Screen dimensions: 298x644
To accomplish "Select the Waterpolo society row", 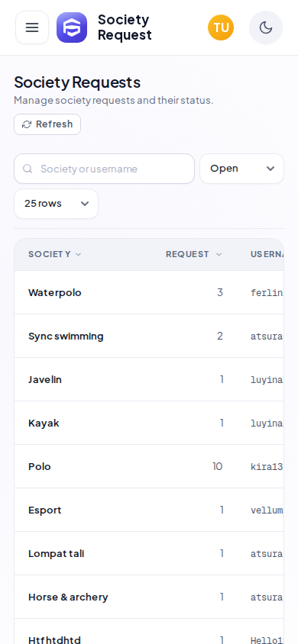I will (x=149, y=292).
